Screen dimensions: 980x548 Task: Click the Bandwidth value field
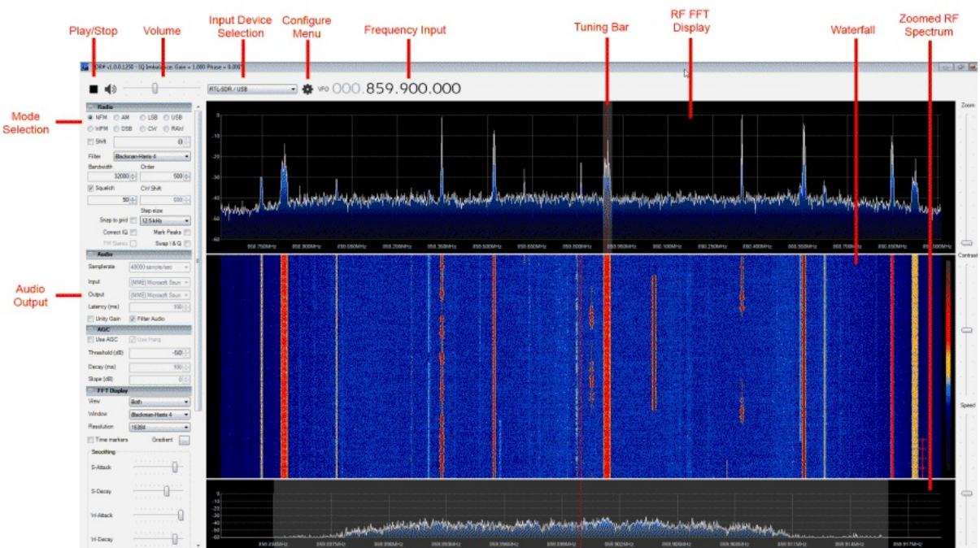(111, 176)
